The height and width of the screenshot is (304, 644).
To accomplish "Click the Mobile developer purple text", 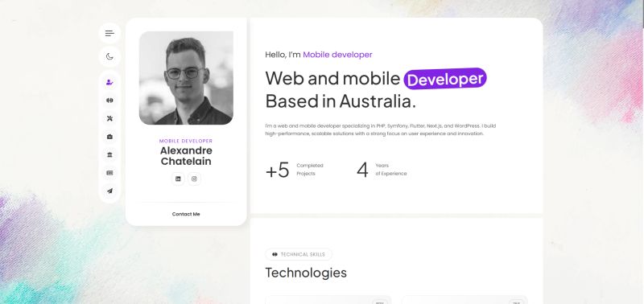I will coord(337,55).
